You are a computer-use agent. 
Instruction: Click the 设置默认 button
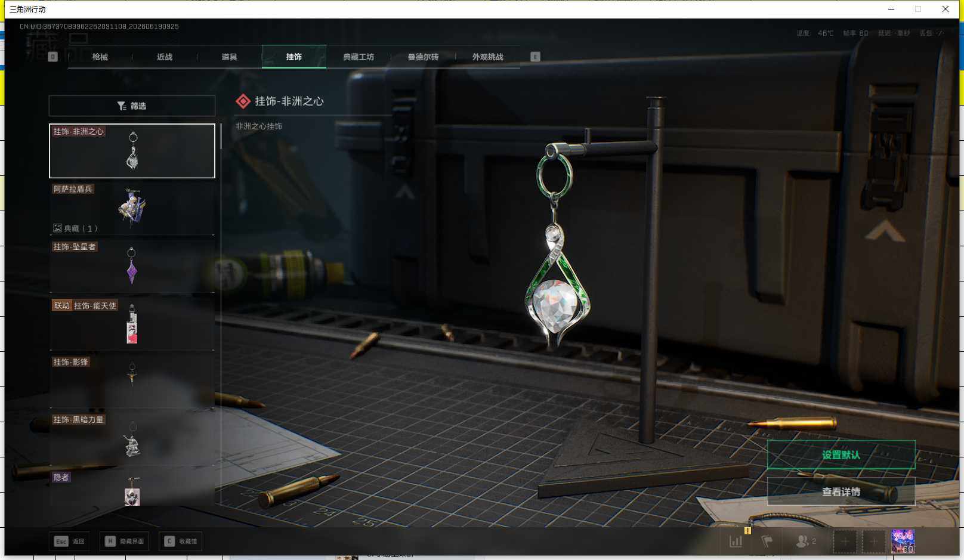click(x=841, y=455)
